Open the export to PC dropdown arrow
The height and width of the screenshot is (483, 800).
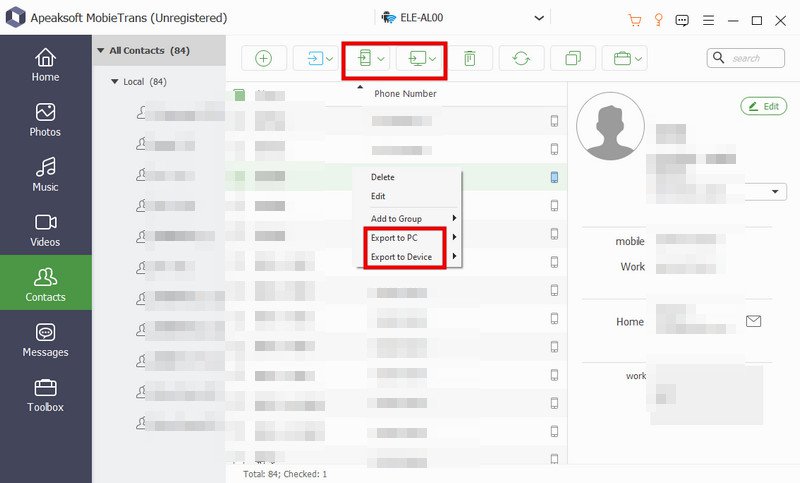pos(433,59)
